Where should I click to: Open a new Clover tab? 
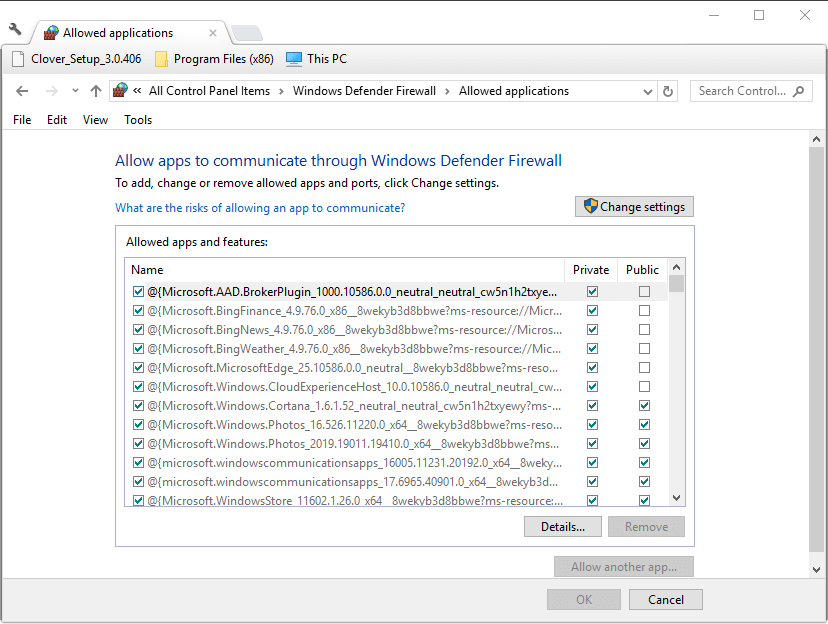[247, 33]
